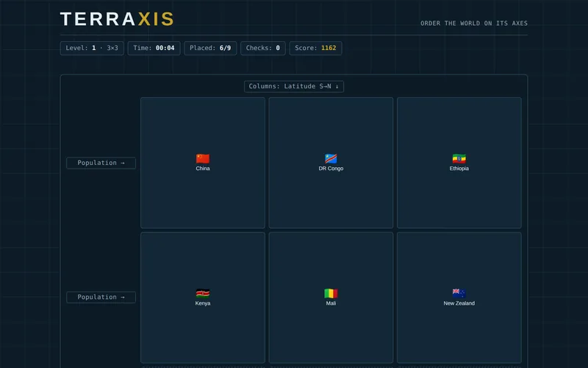The image size is (588, 368).
Task: Select the DR Congo label text
Action: 331,169
